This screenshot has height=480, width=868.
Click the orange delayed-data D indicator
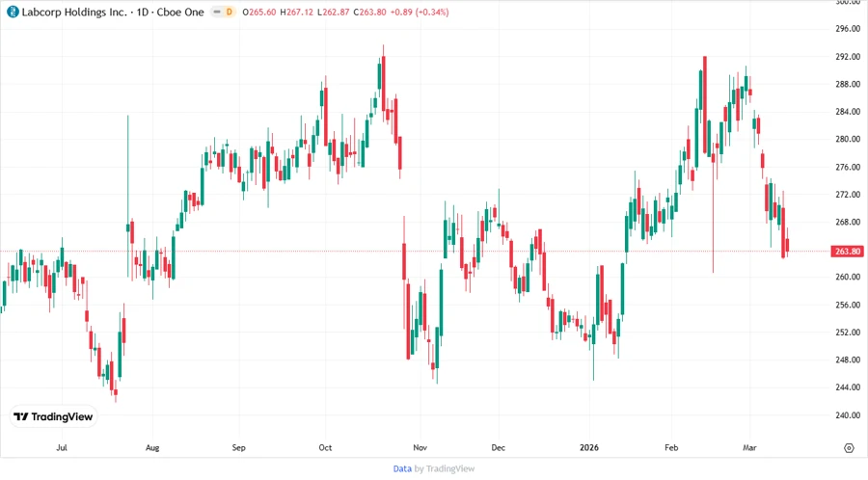point(230,12)
